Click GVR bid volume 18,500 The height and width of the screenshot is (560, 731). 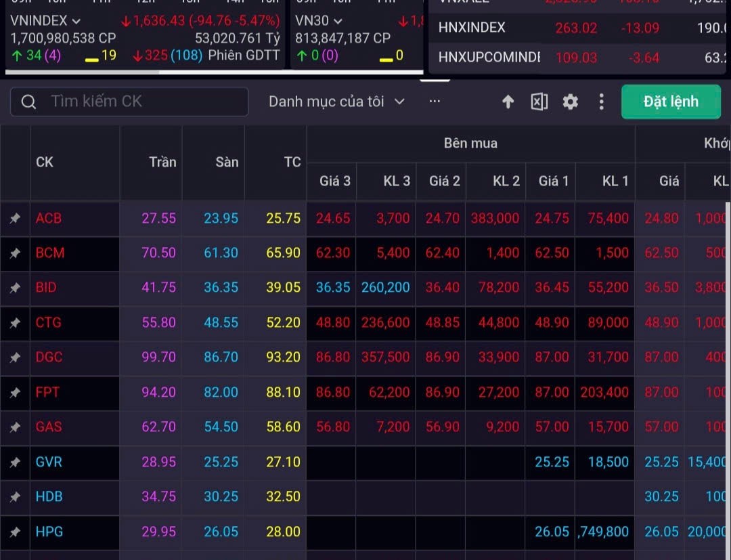point(608,462)
